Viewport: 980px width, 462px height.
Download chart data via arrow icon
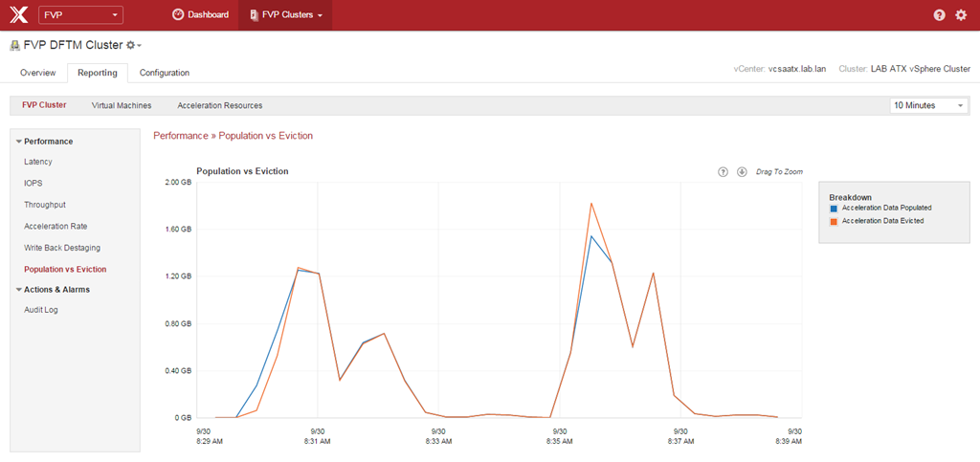tap(741, 172)
